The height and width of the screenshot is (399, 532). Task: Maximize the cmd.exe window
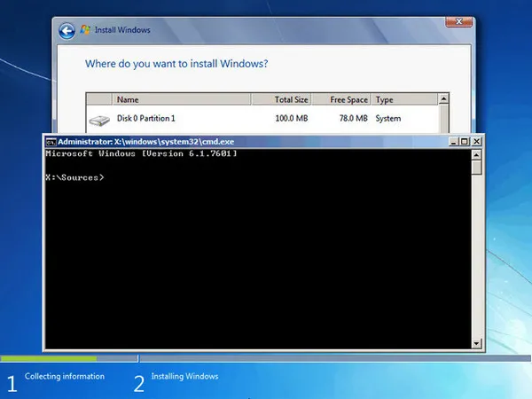coord(465,142)
